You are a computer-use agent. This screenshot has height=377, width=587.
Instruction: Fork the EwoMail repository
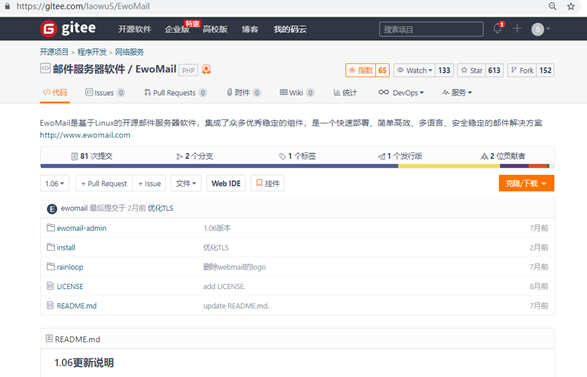tap(522, 70)
